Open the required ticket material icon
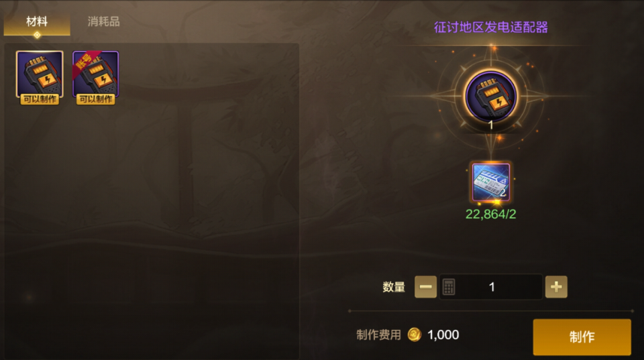The image size is (644, 360). point(491,182)
